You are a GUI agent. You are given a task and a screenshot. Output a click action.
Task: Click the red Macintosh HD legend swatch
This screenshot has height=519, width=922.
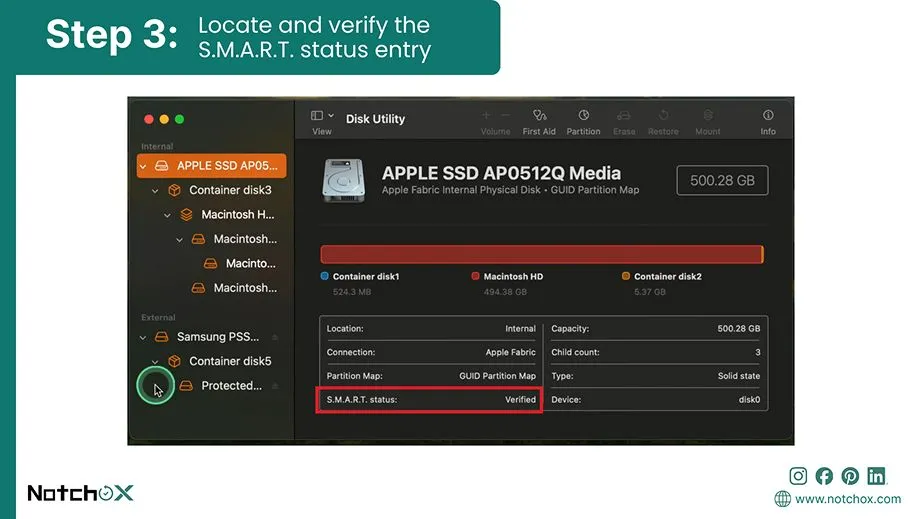(475, 276)
